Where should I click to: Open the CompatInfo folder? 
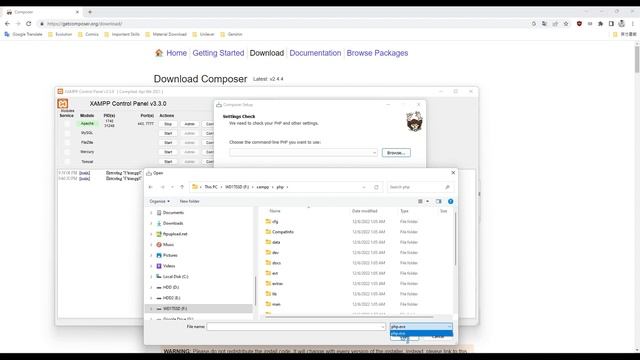279,232
